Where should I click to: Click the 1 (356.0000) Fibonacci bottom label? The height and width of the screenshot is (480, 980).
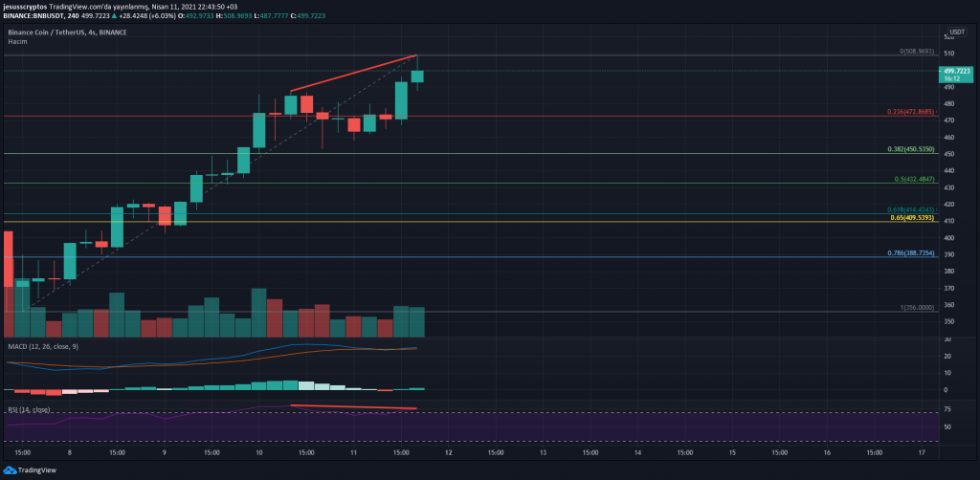pyautogui.click(x=915, y=307)
